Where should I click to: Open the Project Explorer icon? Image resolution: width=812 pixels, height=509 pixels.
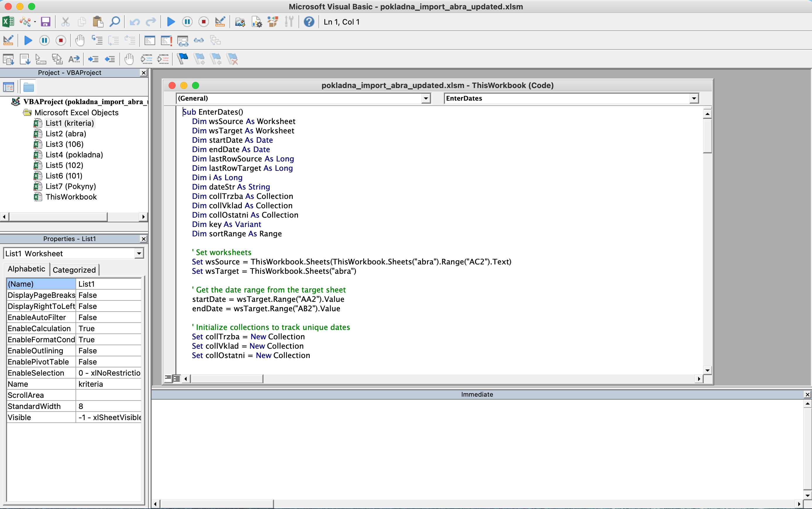click(240, 22)
